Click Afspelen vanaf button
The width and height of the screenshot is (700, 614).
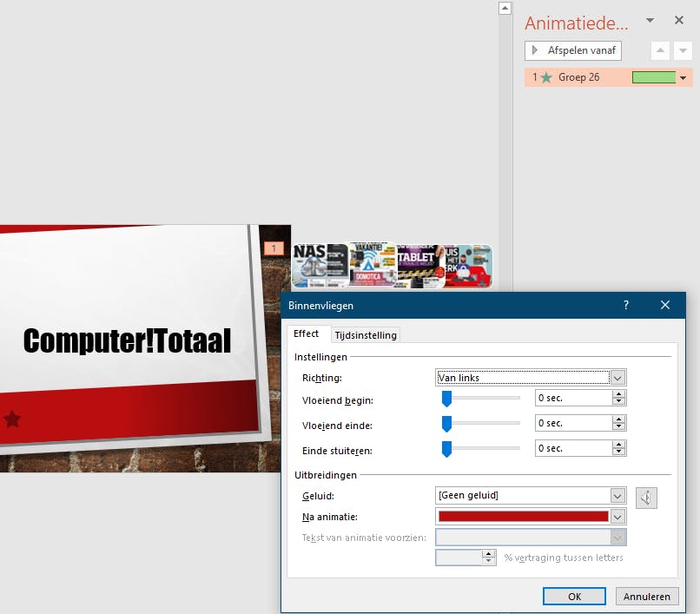573,50
